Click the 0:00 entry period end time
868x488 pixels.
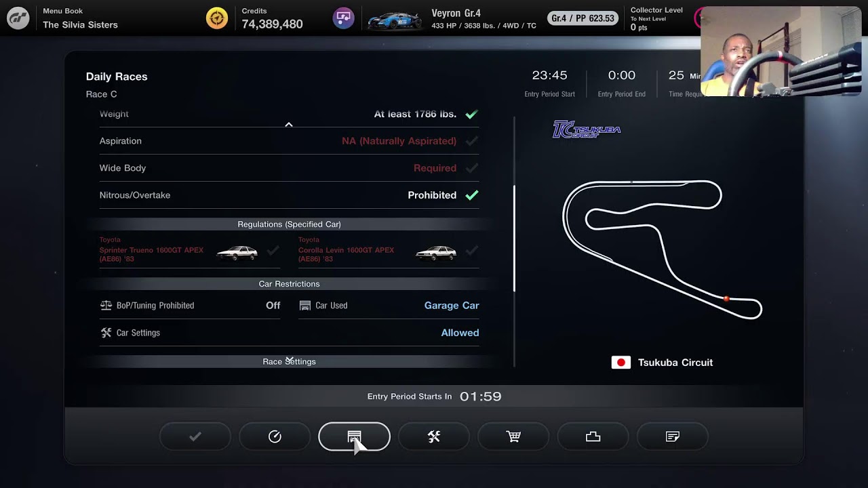pyautogui.click(x=622, y=75)
